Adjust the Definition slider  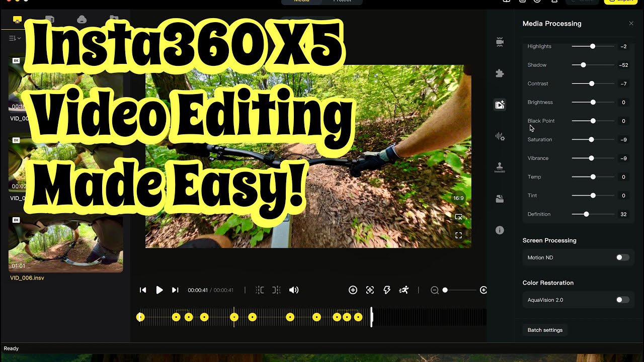(x=593, y=214)
